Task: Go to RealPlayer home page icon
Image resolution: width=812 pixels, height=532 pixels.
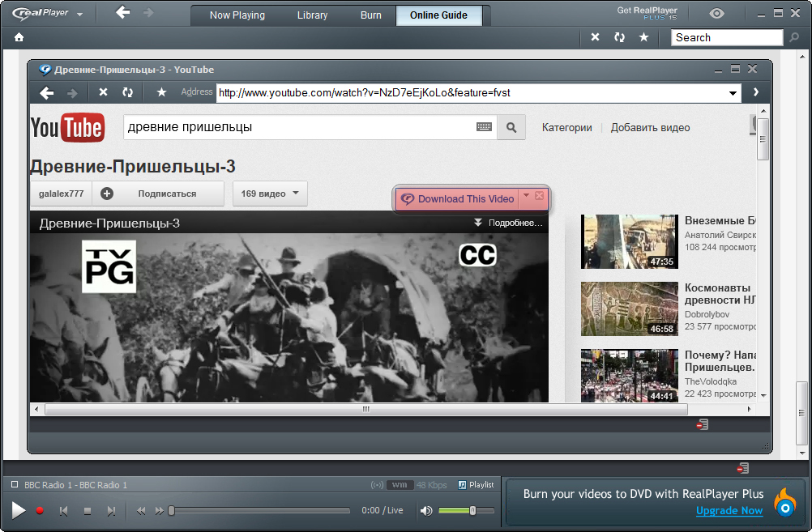Action: click(19, 37)
